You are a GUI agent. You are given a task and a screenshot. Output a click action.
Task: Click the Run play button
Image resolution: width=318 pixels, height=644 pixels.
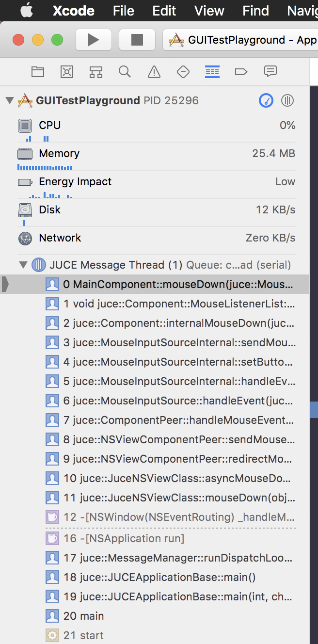(94, 40)
